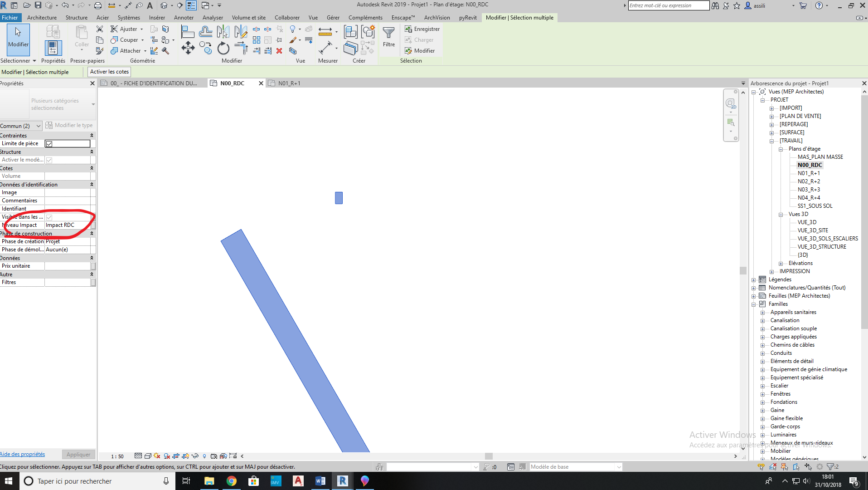The height and width of the screenshot is (490, 868).
Task: Toggle the Activer le modèle checkbox
Action: pyautogui.click(x=49, y=160)
